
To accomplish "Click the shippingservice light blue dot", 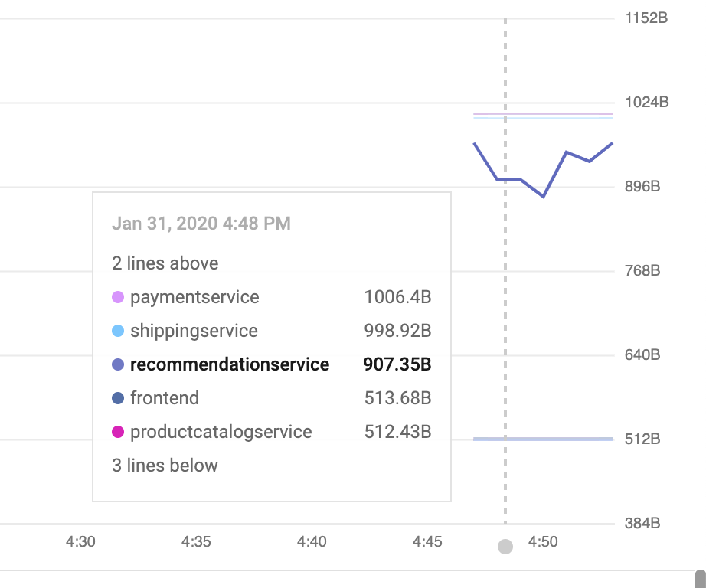I will tap(118, 331).
